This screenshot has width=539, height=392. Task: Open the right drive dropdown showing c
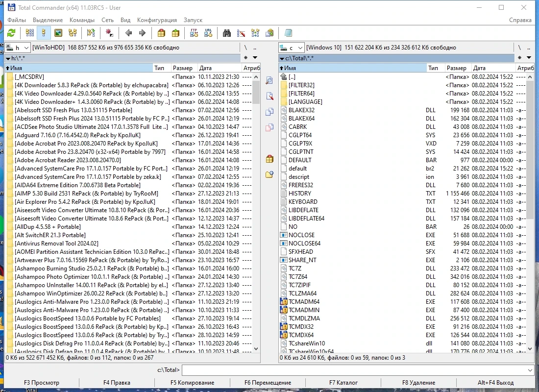[x=292, y=48]
